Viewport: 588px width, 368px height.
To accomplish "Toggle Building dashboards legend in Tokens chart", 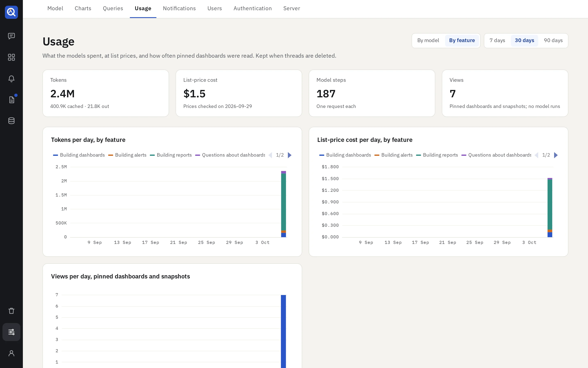I will [x=79, y=155].
